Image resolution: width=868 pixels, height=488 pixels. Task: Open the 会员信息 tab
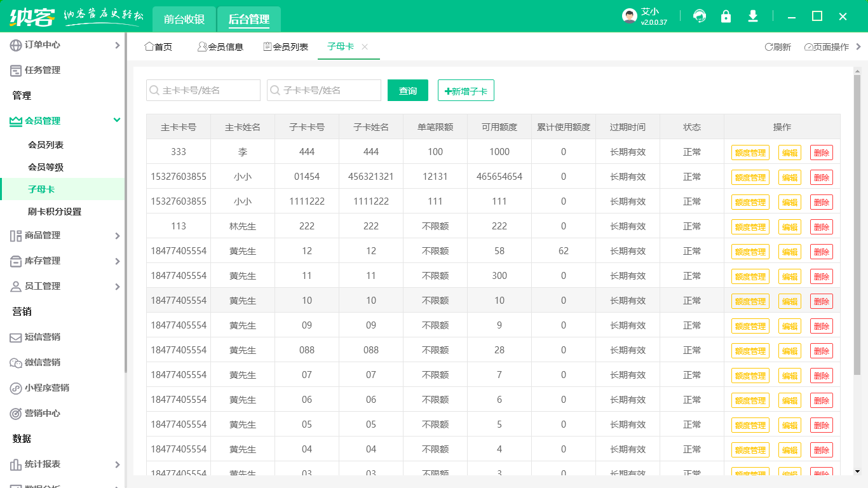click(x=220, y=46)
